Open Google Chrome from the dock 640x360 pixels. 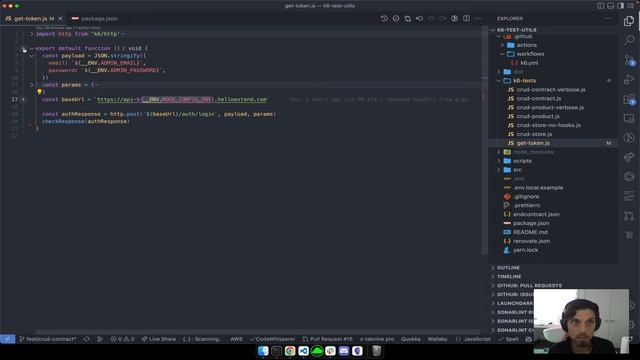point(290,351)
